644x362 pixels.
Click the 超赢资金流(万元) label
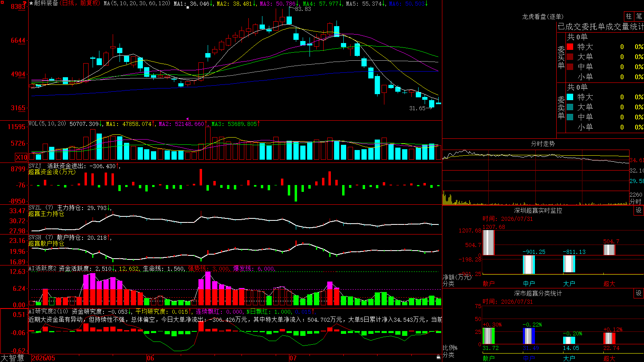(x=52, y=172)
